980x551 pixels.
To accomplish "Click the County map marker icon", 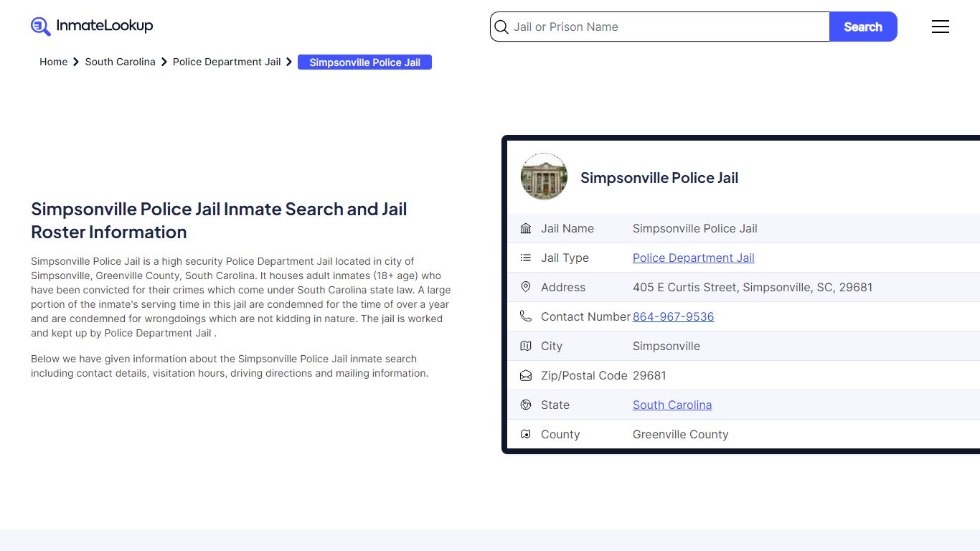I will point(526,434).
